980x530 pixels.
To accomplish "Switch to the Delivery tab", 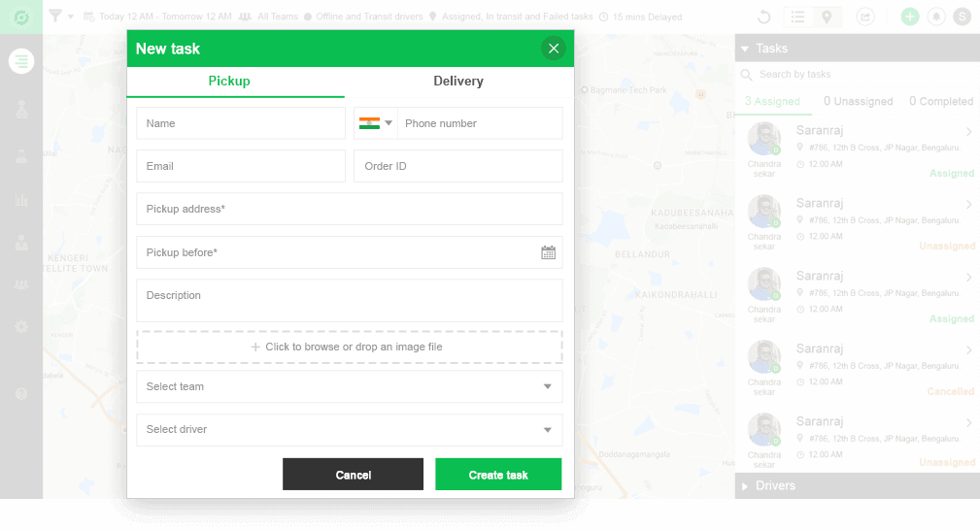I will tap(458, 82).
